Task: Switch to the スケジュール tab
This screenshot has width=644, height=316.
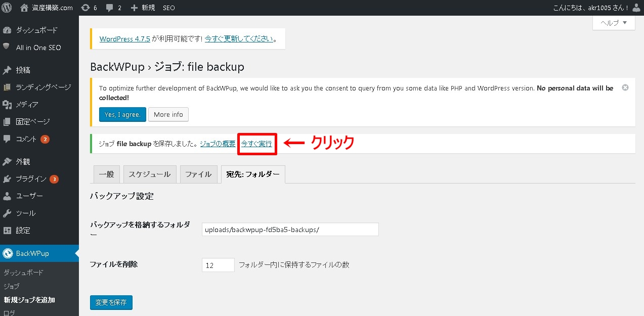Action: [150, 174]
